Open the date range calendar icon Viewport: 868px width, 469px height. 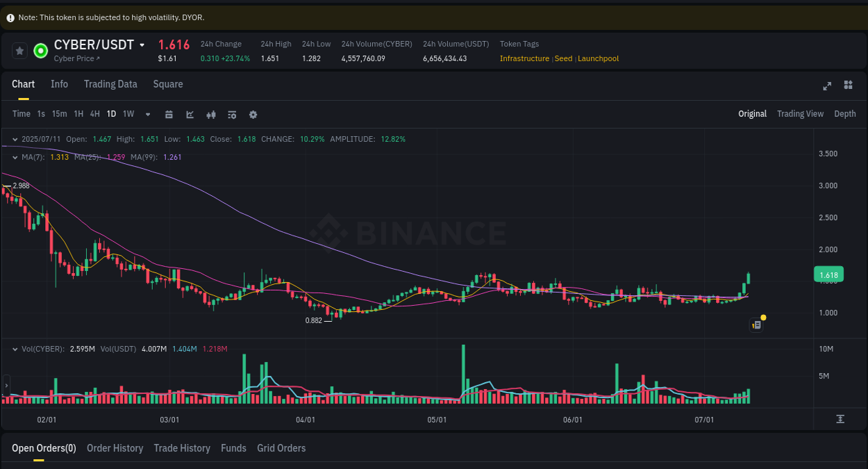click(169, 114)
